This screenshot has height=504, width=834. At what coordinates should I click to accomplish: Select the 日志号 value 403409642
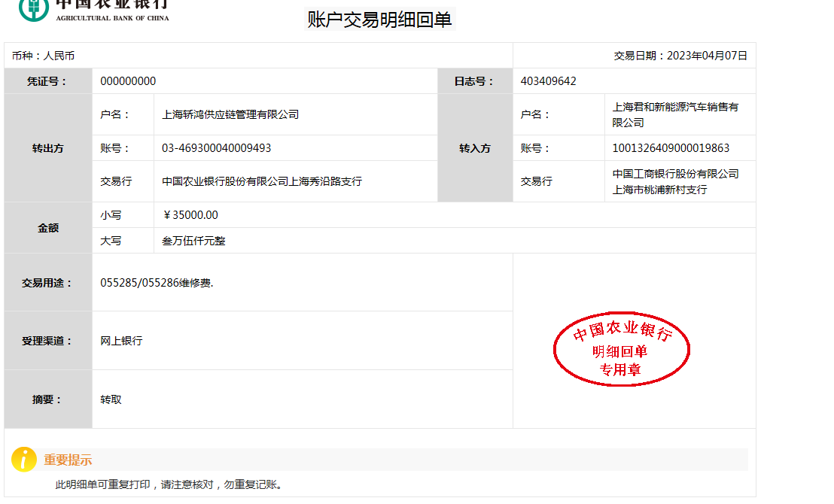tap(548, 81)
